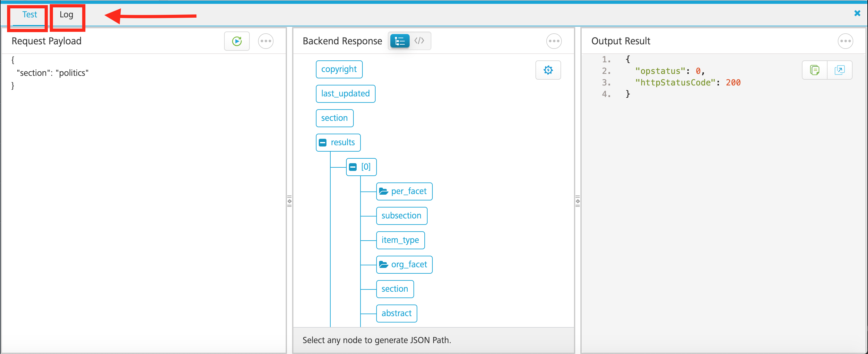The height and width of the screenshot is (354, 868).
Task: Switch to the Log tab
Action: click(x=67, y=14)
